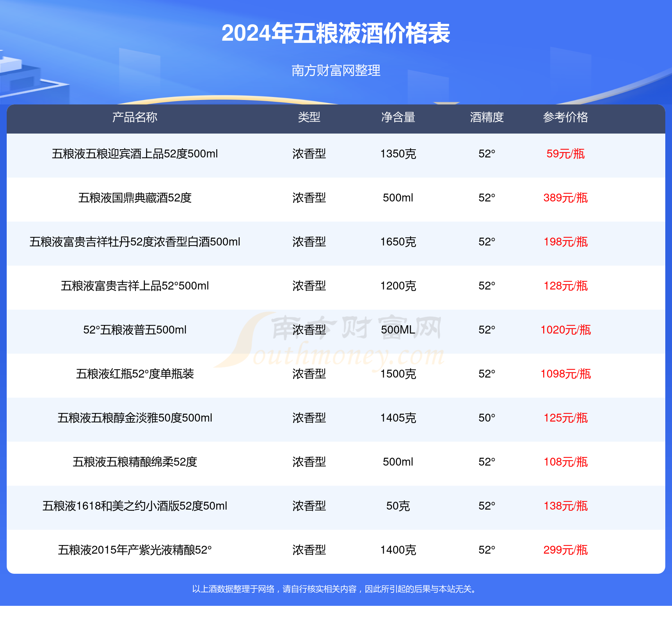Click the 酒精度 column header

(x=487, y=117)
